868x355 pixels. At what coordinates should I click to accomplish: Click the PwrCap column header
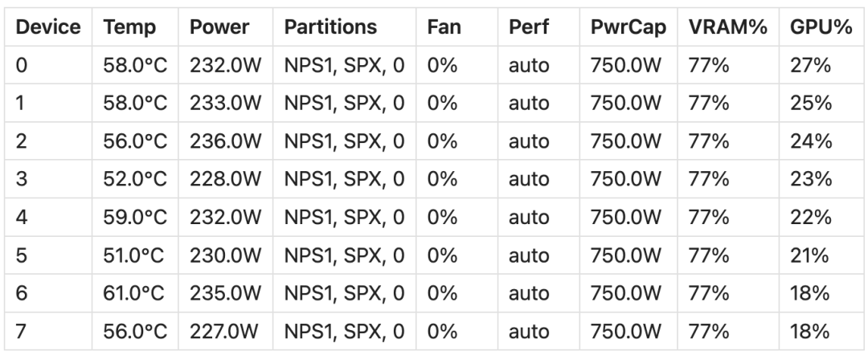tap(628, 27)
